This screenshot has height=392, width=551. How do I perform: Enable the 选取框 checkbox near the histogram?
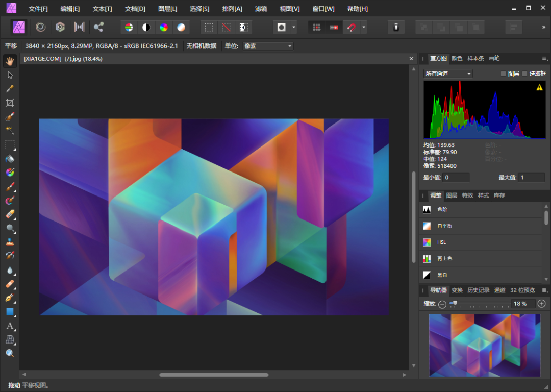coord(524,73)
